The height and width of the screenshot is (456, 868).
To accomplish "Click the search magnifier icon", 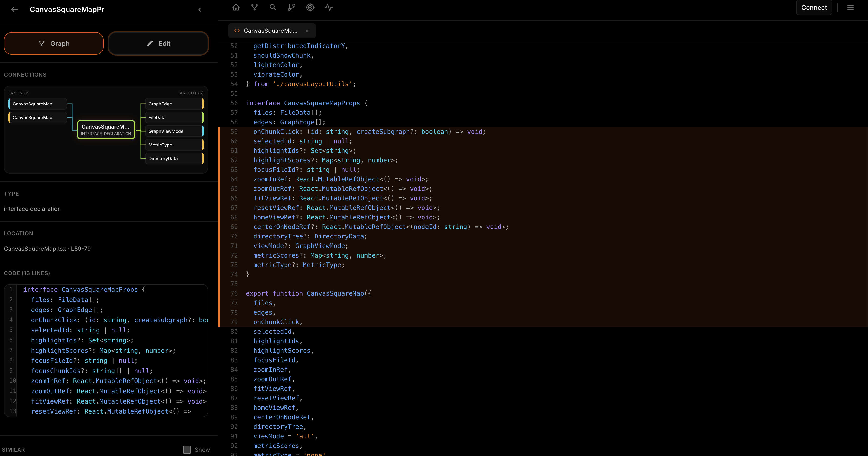I will [x=273, y=7].
